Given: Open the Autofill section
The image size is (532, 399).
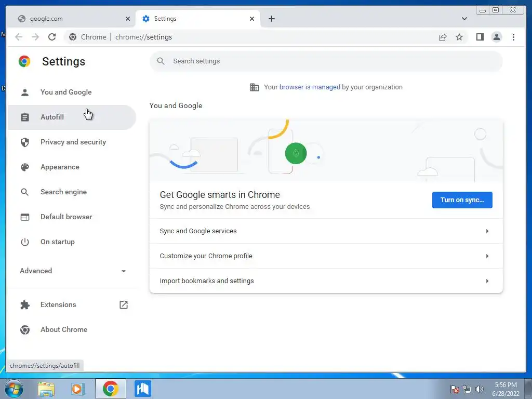Looking at the screenshot, I should click(x=72, y=117).
